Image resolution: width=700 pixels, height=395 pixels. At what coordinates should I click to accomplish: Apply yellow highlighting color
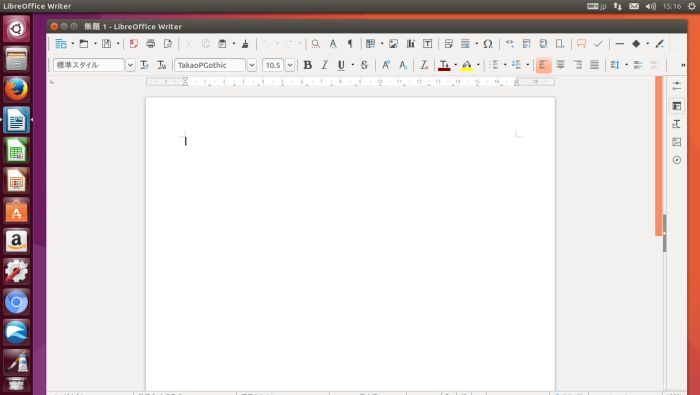467,65
